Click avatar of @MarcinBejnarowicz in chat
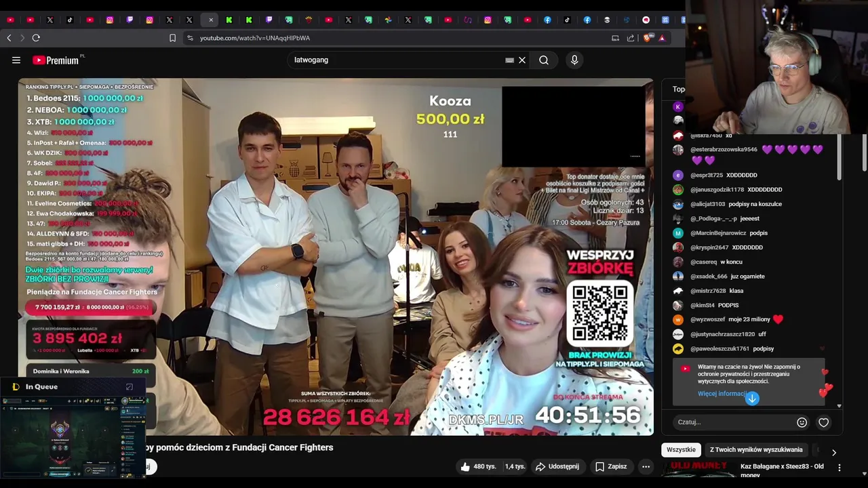868x488 pixels. (678, 233)
